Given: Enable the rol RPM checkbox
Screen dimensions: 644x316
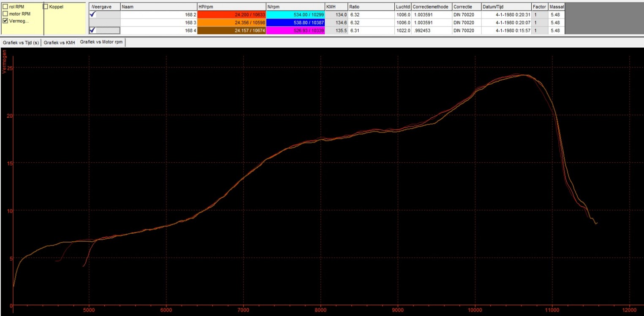Looking at the screenshot, I should coord(5,7).
